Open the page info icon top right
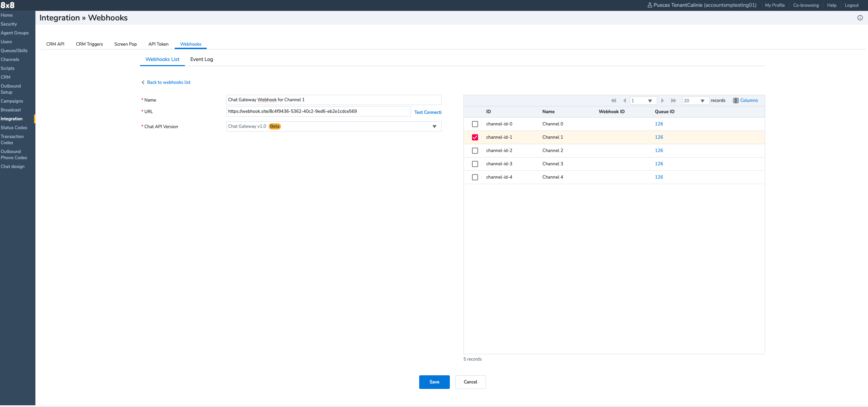The height and width of the screenshot is (407, 868). click(x=860, y=17)
